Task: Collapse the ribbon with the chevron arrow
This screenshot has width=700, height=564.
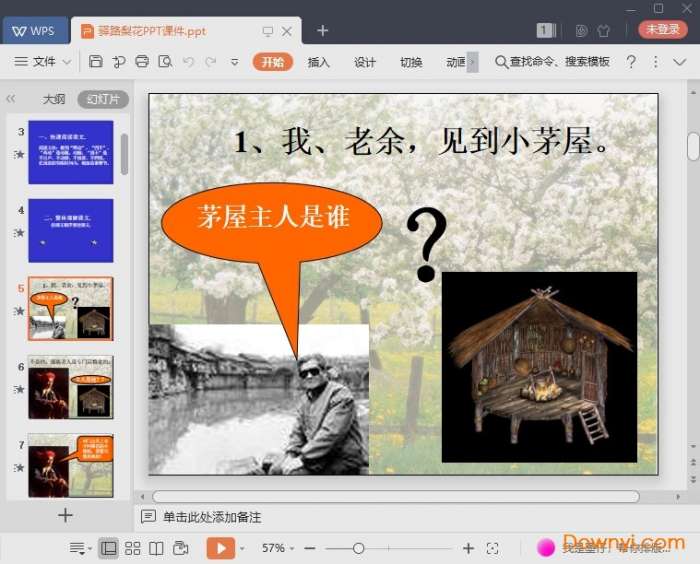Action: click(678, 62)
